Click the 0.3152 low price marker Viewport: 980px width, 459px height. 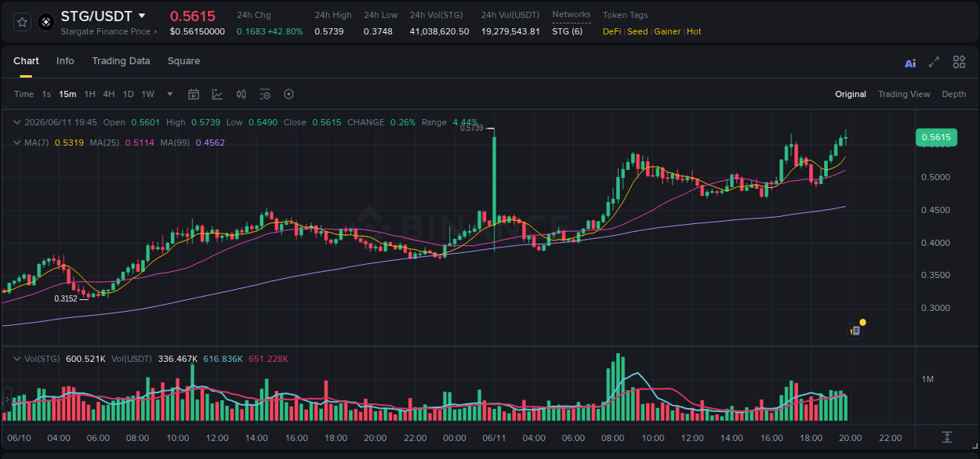(66, 298)
